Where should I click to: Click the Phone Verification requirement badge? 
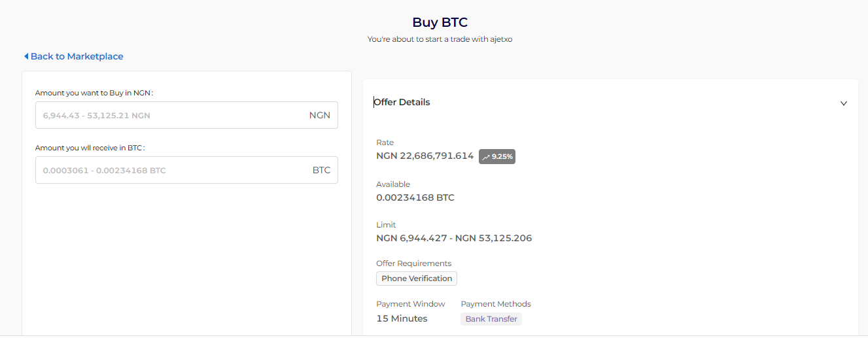(417, 279)
